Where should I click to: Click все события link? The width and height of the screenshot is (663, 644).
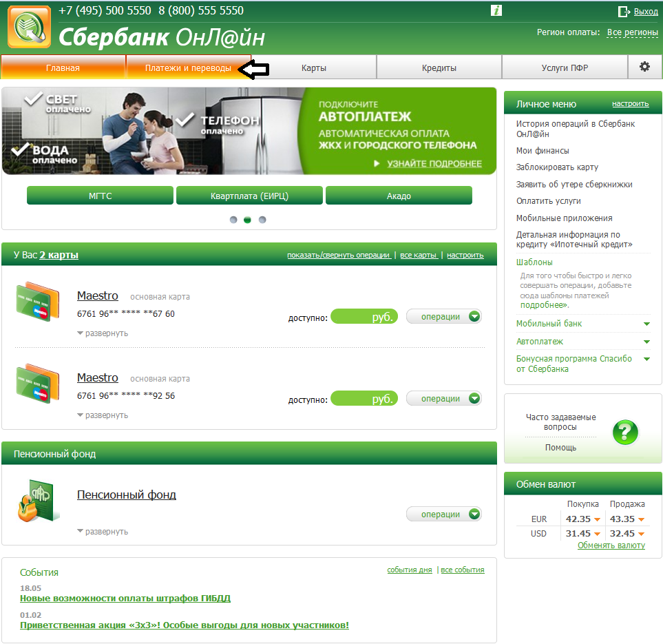(x=463, y=570)
